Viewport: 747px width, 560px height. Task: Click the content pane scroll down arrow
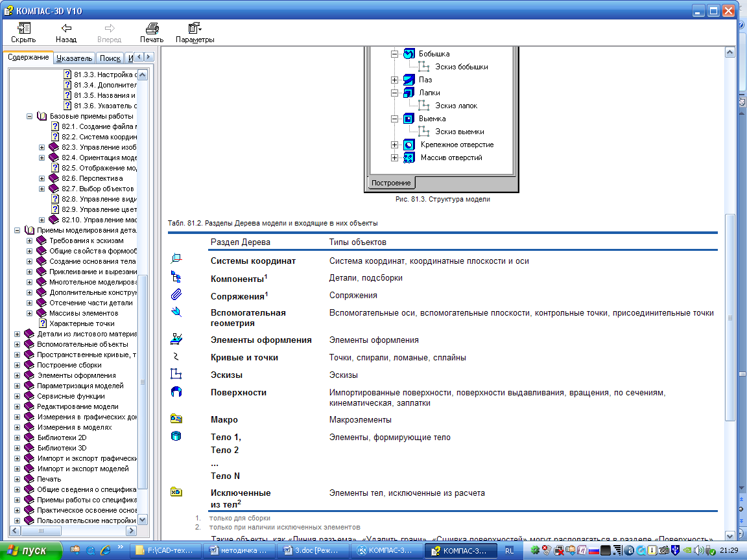coord(730,535)
